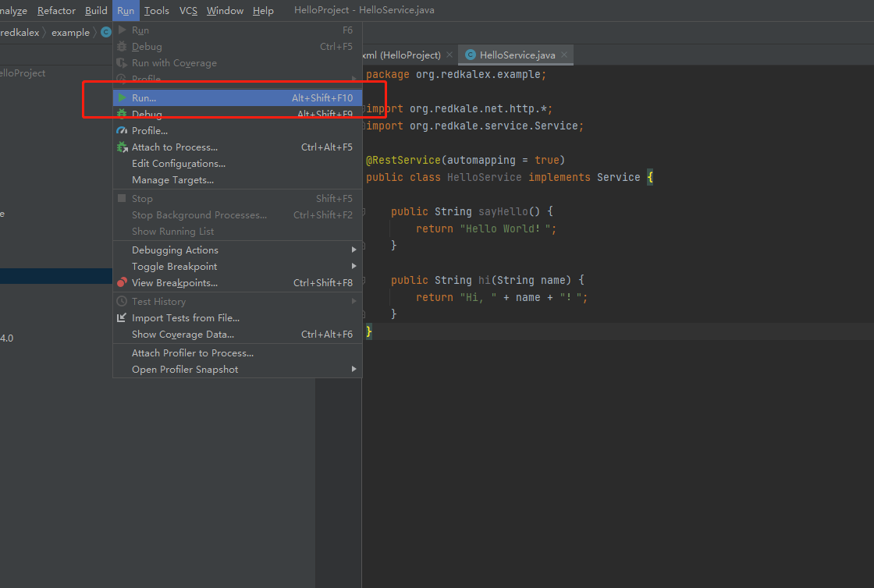Click the red View Breakpoints icon
This screenshot has height=588, width=874.
click(x=122, y=283)
